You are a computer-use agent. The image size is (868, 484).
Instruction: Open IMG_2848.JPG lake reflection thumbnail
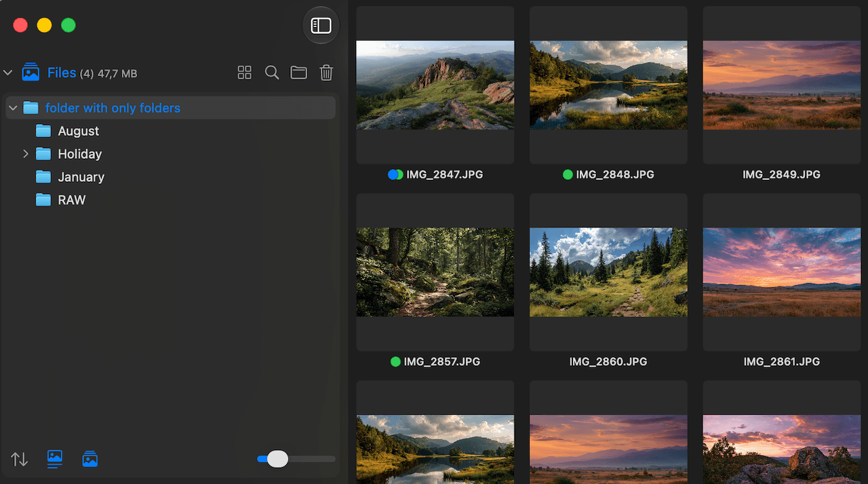coord(608,85)
